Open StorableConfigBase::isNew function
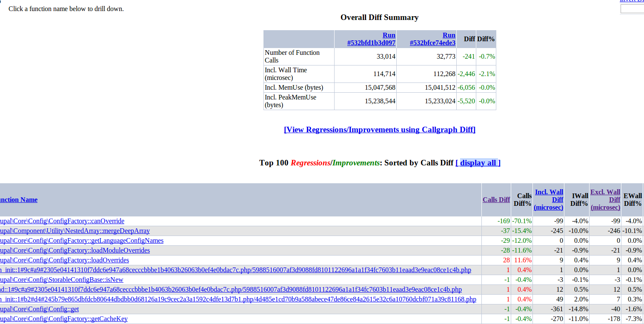Screen dimensions: 644x324 62,280
